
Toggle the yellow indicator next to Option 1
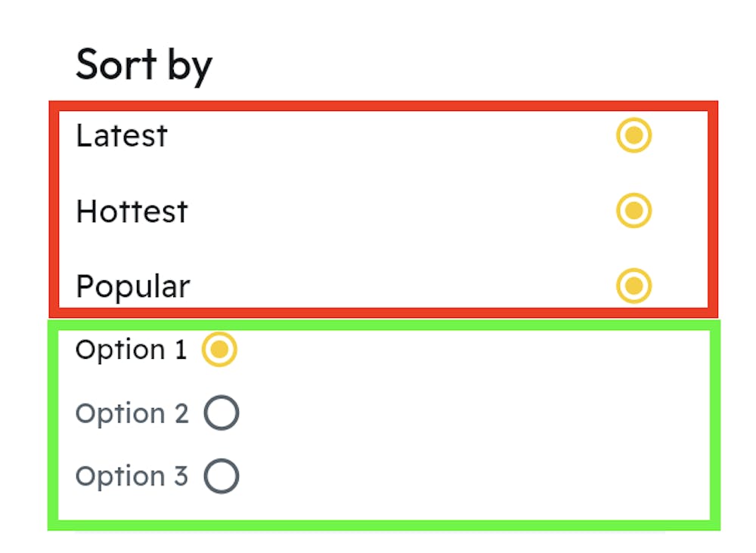[x=219, y=349]
